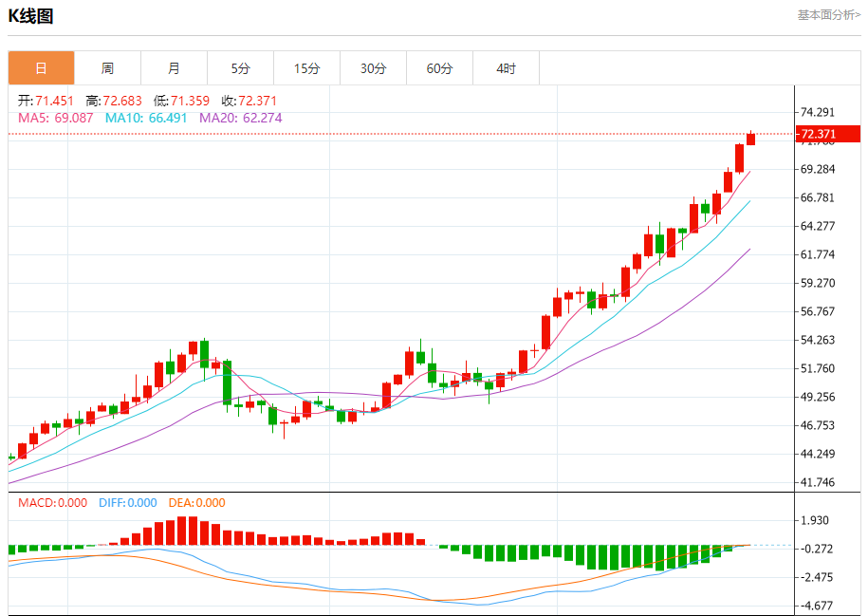Click the MA5 indicator label

coord(56,118)
